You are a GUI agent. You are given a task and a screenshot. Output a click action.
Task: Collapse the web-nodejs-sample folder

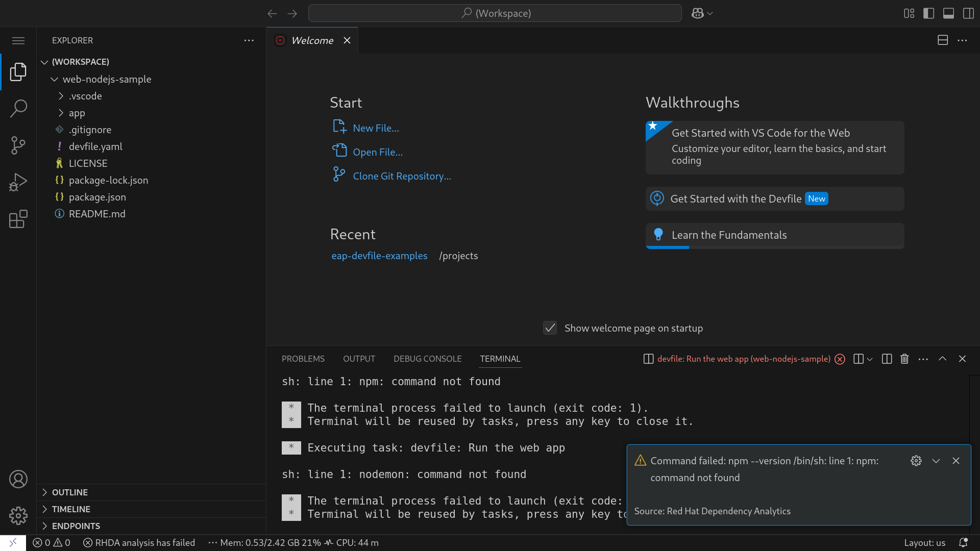click(107, 79)
